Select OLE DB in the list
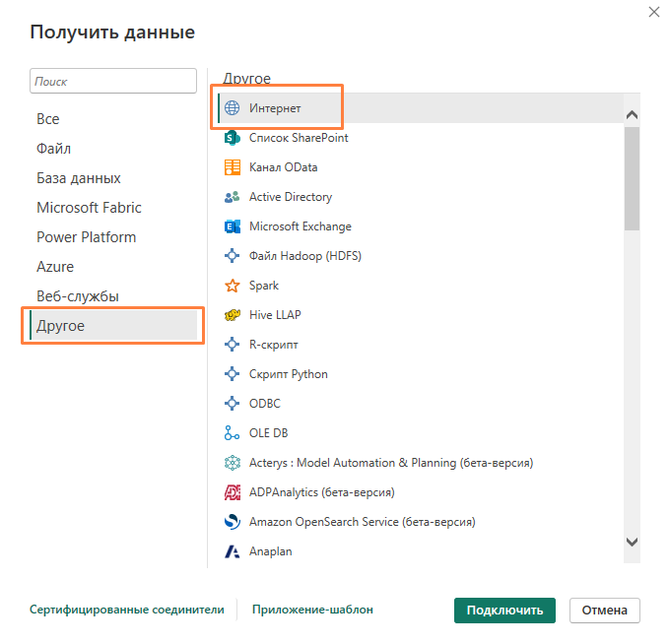The image size is (669, 644). (x=268, y=433)
